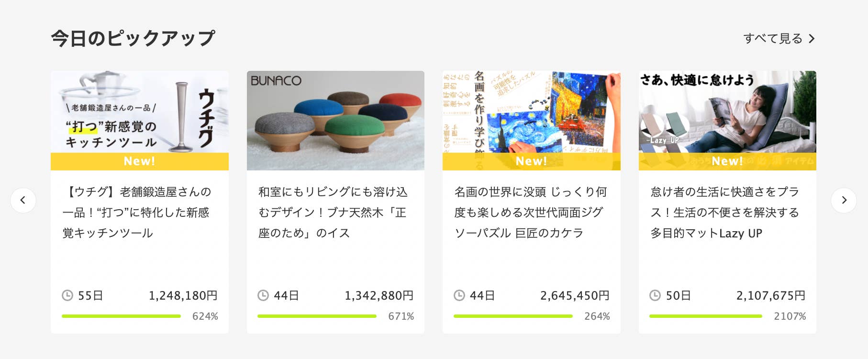Click the previous carousel arrow button

pos(23,200)
